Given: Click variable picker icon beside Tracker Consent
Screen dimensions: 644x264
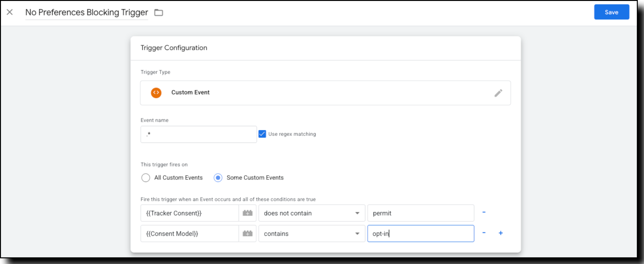Looking at the screenshot, I should 247,213.
